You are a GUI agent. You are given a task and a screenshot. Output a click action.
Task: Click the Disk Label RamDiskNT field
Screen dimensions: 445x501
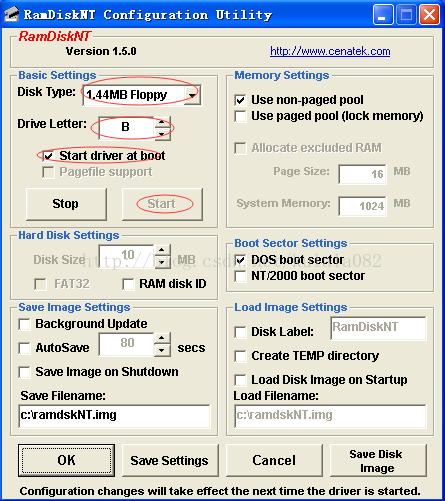point(378,328)
